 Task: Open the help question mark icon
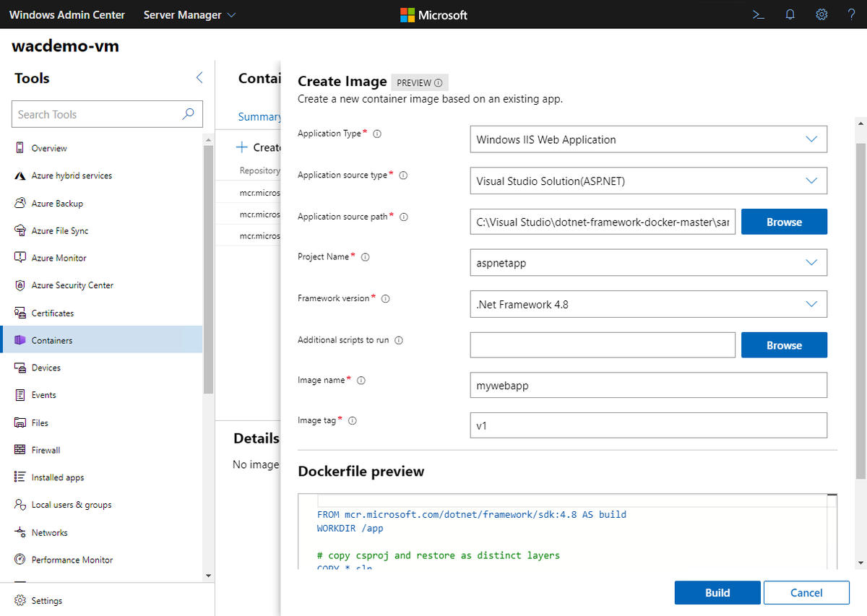coord(852,14)
